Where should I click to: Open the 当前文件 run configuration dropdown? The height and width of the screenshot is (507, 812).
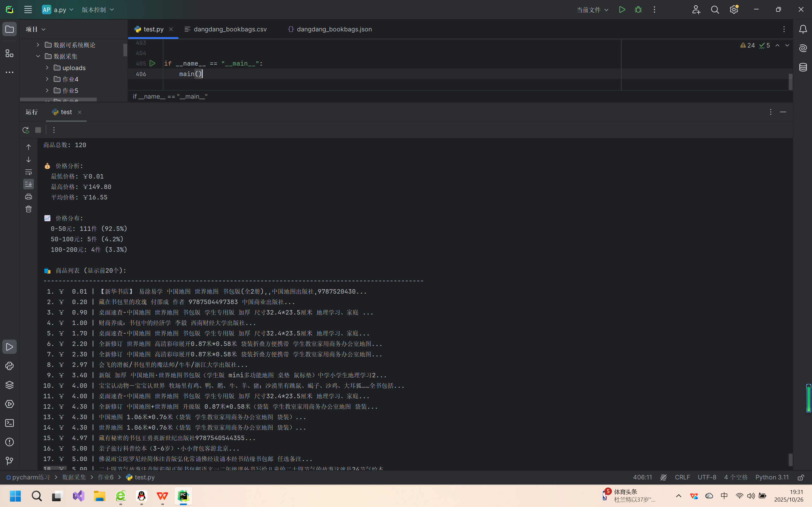pos(592,10)
